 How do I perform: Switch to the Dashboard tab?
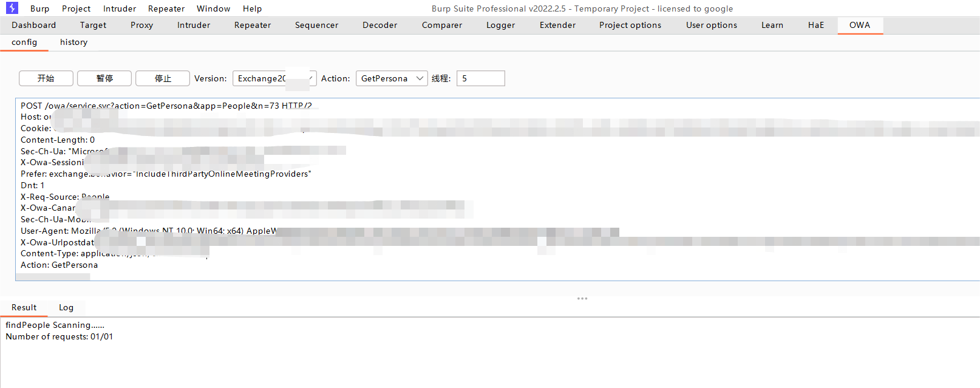[34, 25]
